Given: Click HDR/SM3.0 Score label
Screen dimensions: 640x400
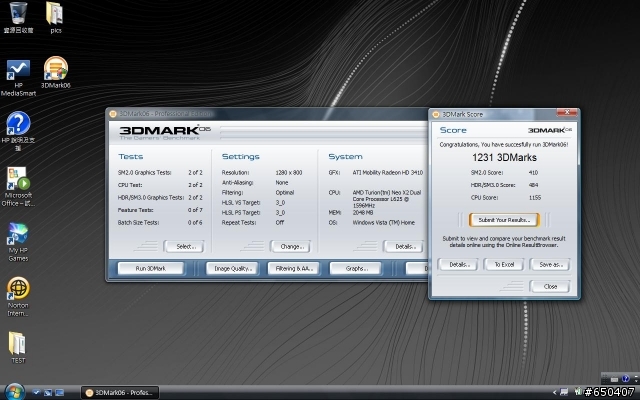Looking at the screenshot, I should [493, 185].
